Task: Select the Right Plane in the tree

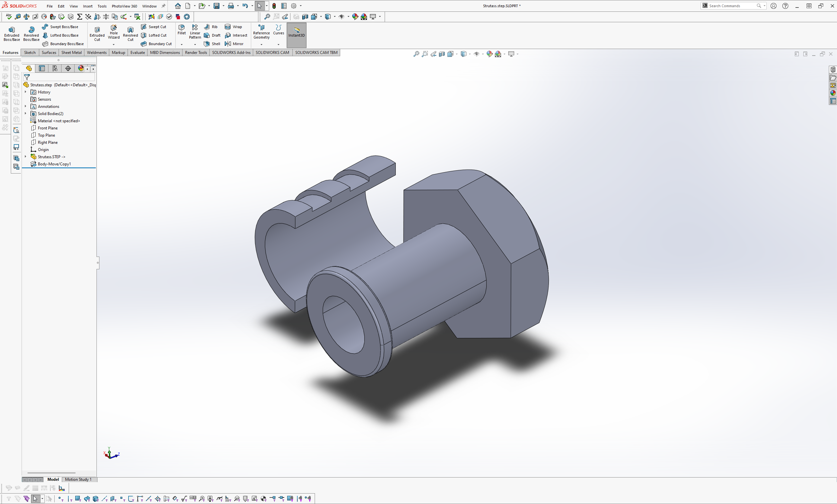Action: click(x=47, y=142)
